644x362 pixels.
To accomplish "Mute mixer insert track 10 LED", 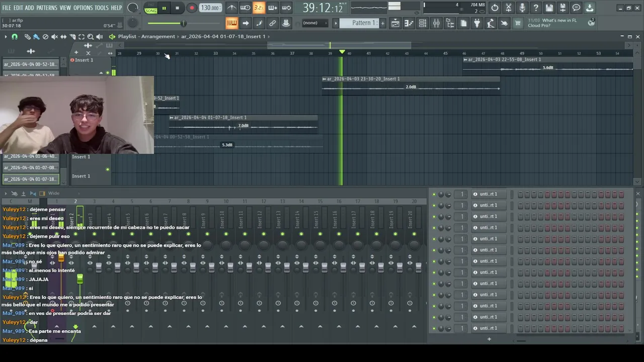I will click(226, 234).
